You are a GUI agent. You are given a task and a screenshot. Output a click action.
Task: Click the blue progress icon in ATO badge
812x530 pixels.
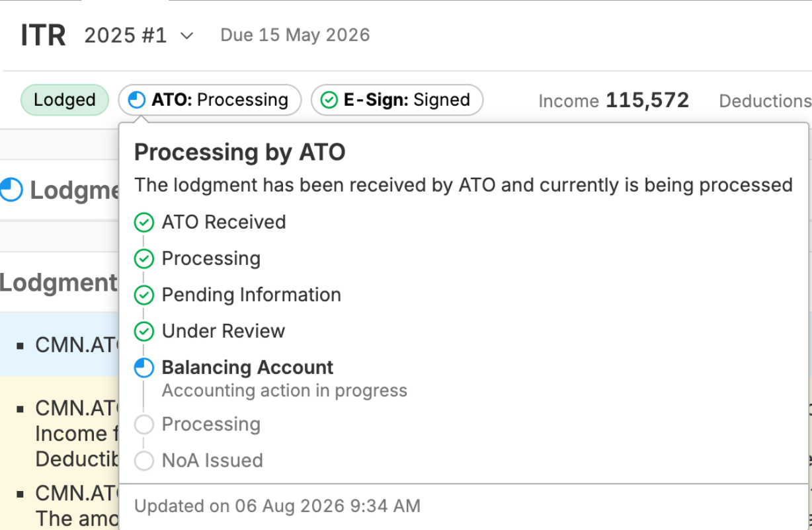[136, 100]
